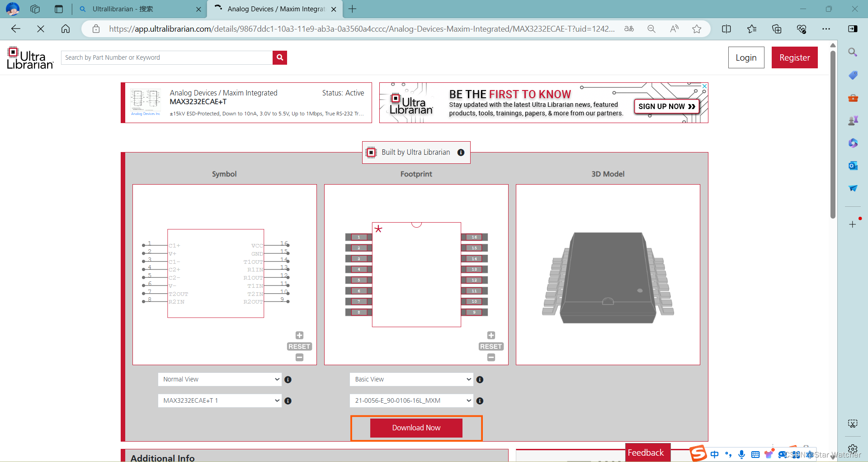Viewport: 868px width, 462px height.
Task: Click the zoom magnifier in address bar
Action: pyautogui.click(x=651, y=29)
